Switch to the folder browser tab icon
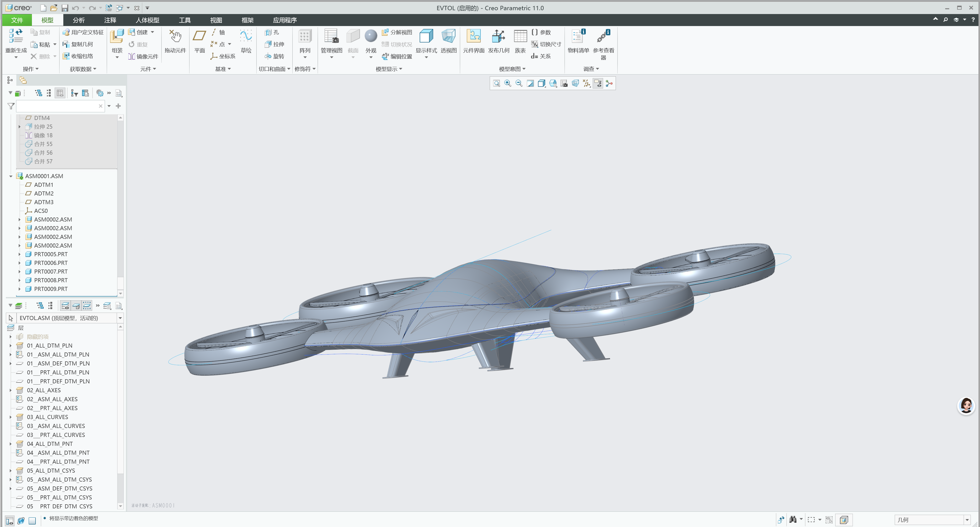The width and height of the screenshot is (980, 527). tap(23, 80)
